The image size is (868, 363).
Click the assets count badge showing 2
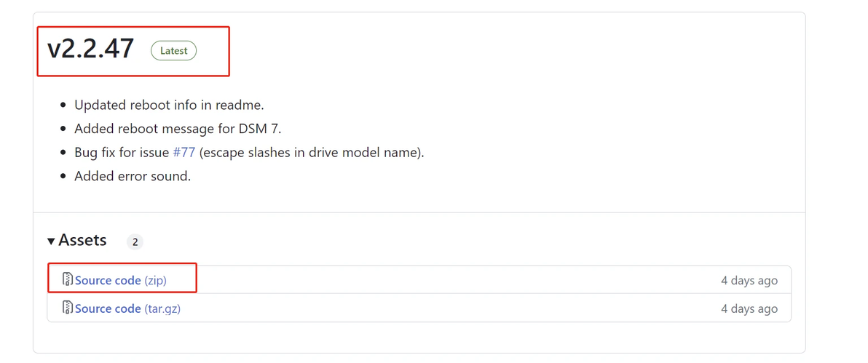[x=135, y=242]
